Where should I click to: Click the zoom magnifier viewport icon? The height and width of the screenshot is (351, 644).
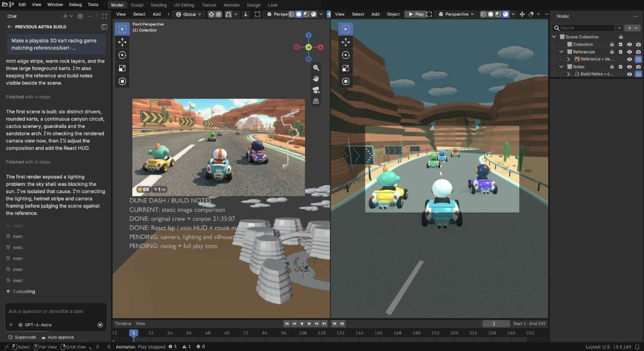click(316, 67)
